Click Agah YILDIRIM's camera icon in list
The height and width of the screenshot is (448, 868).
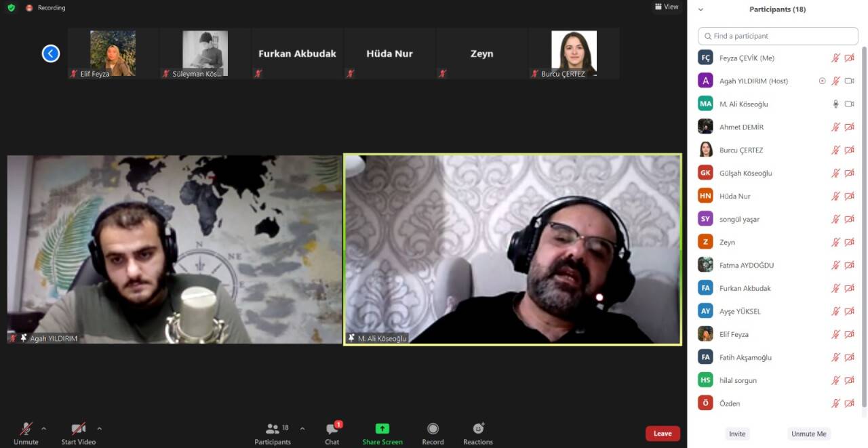click(849, 81)
